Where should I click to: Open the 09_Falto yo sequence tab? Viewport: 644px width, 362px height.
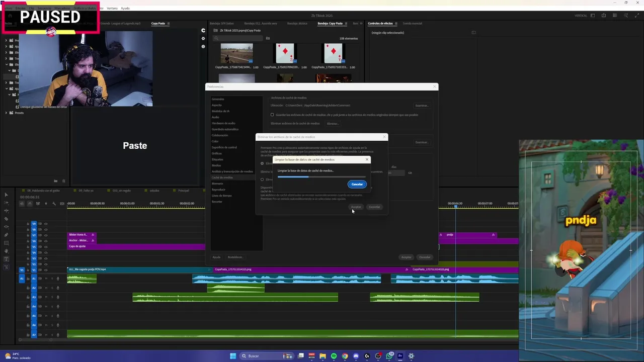86,190
